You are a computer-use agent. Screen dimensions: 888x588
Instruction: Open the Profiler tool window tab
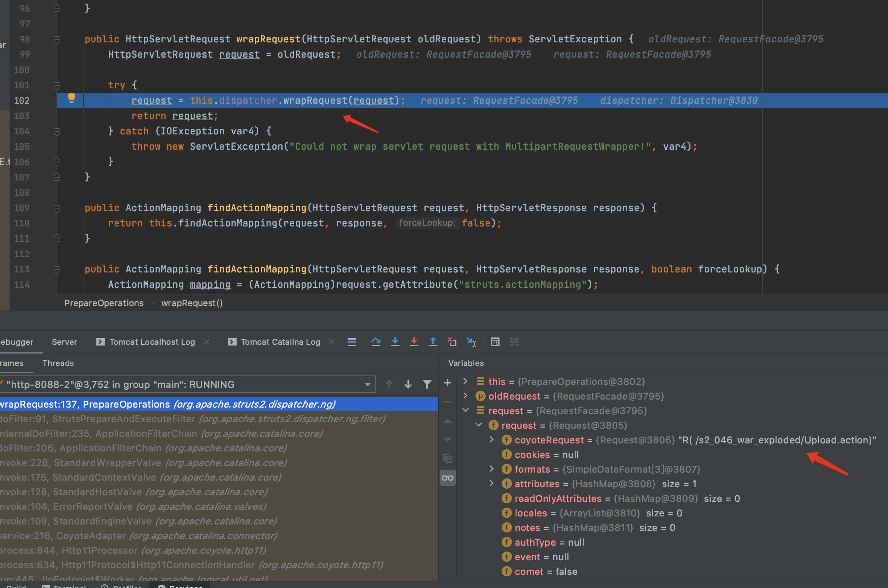click(122, 585)
